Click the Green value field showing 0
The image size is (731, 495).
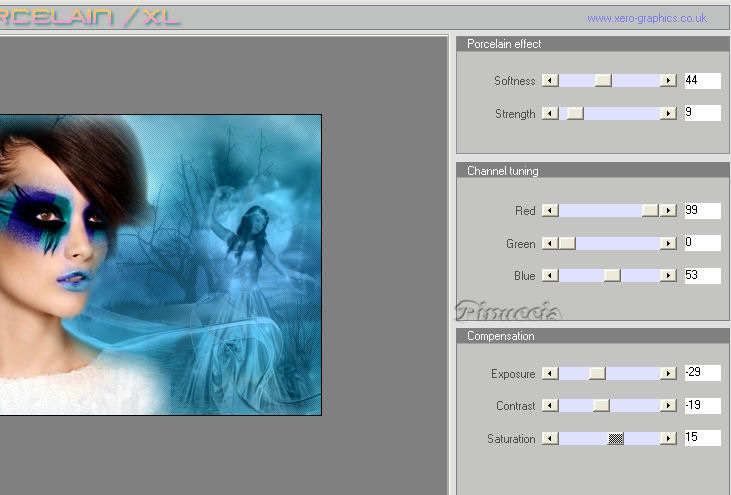click(703, 242)
